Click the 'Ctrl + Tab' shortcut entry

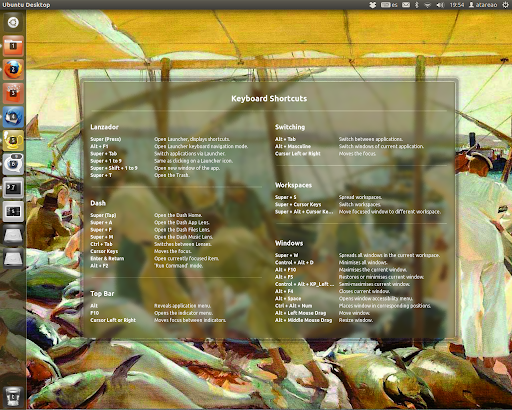click(101, 244)
